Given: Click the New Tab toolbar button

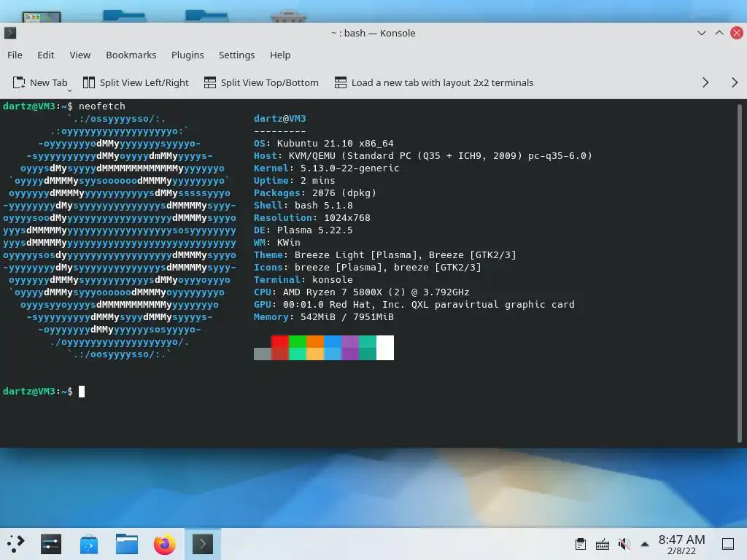Looking at the screenshot, I should 40,82.
